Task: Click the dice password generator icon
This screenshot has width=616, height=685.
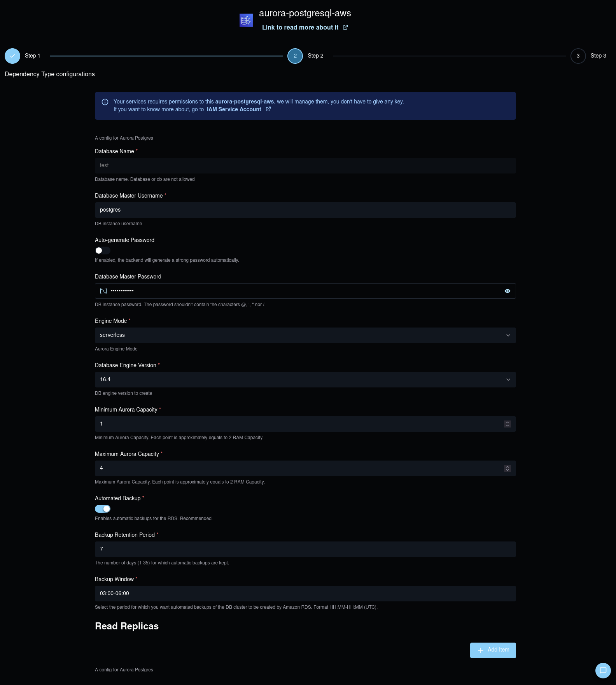Action: [103, 291]
